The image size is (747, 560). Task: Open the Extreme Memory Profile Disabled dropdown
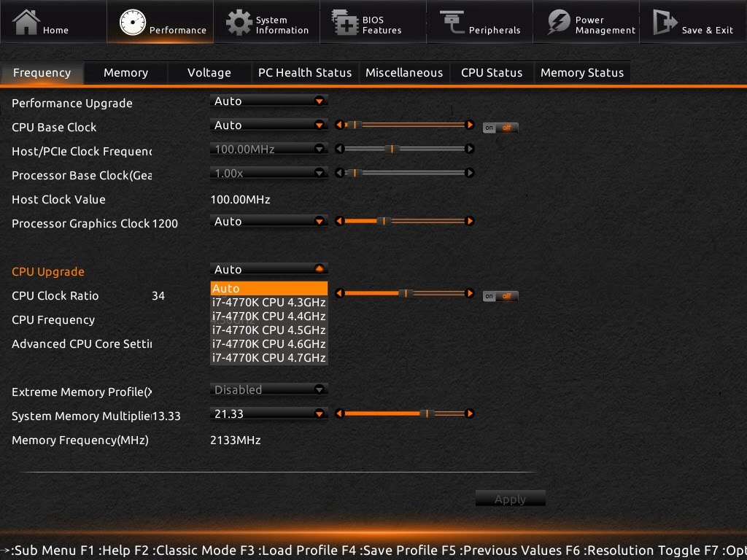(x=268, y=389)
